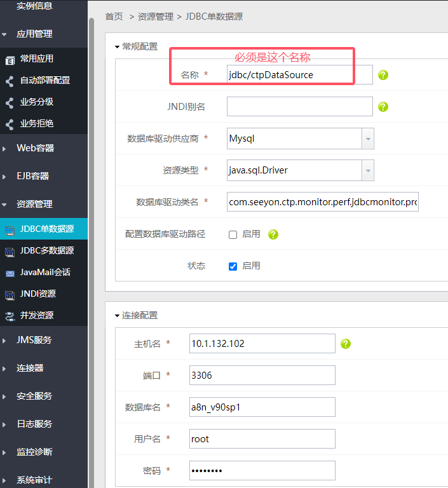Click the 业务拒绝 share icon
Image resolution: width=448 pixels, height=488 pixels.
click(10, 125)
